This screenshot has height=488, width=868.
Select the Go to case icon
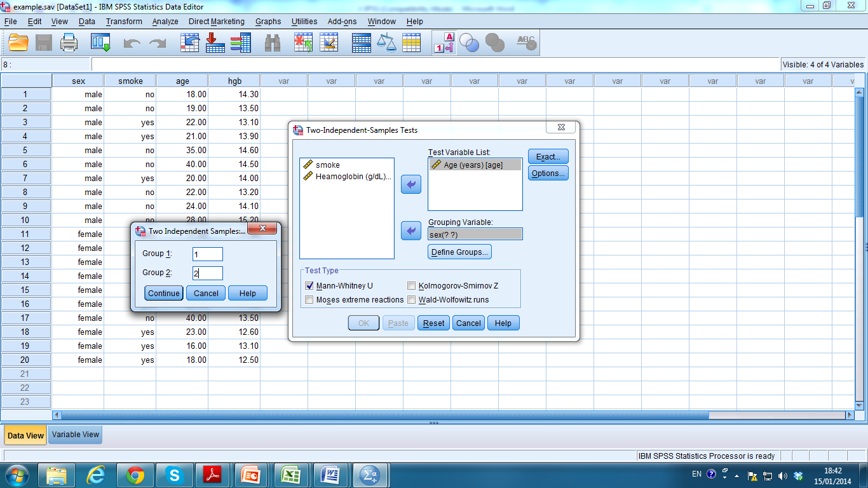click(190, 43)
